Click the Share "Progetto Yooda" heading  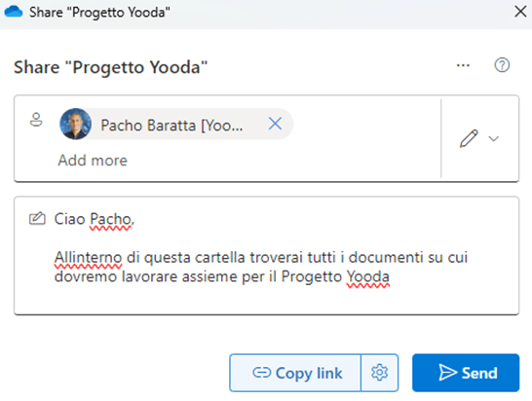111,67
